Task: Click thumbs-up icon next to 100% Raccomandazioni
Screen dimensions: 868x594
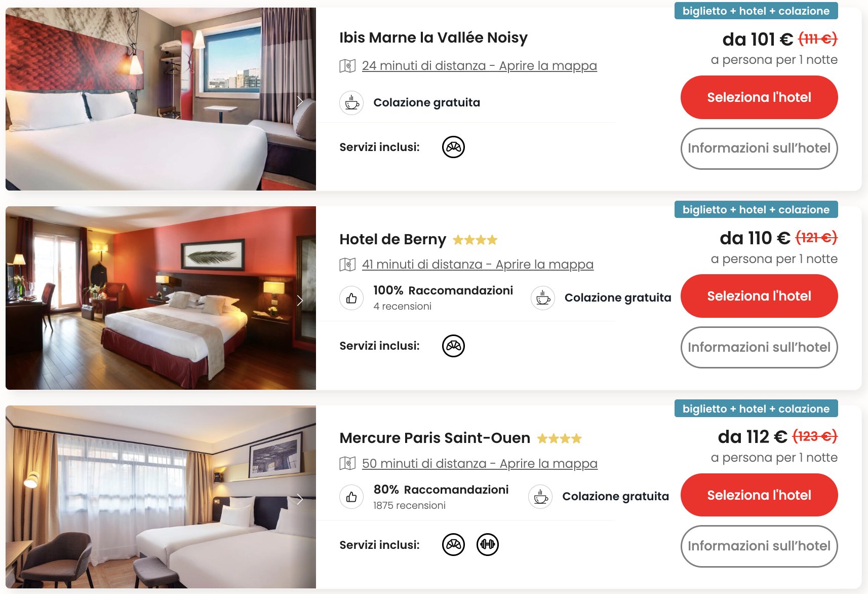Action: pos(351,298)
